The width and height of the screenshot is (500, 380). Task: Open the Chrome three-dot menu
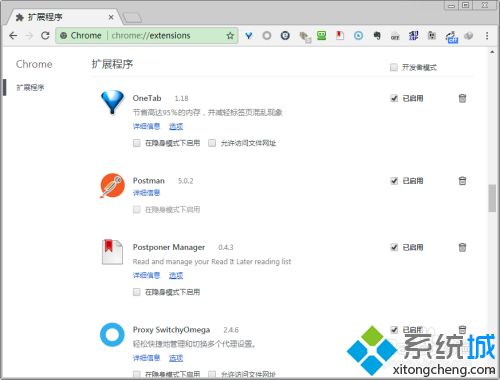[x=487, y=36]
